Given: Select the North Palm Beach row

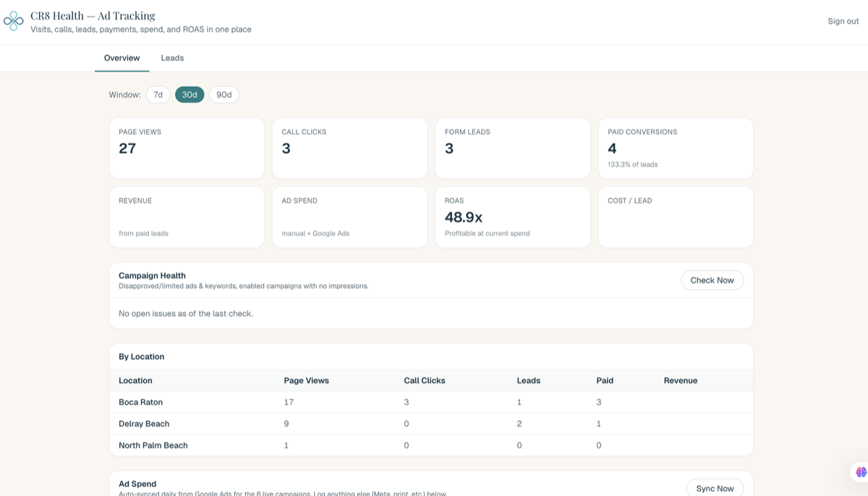Looking at the screenshot, I should click(x=431, y=445).
